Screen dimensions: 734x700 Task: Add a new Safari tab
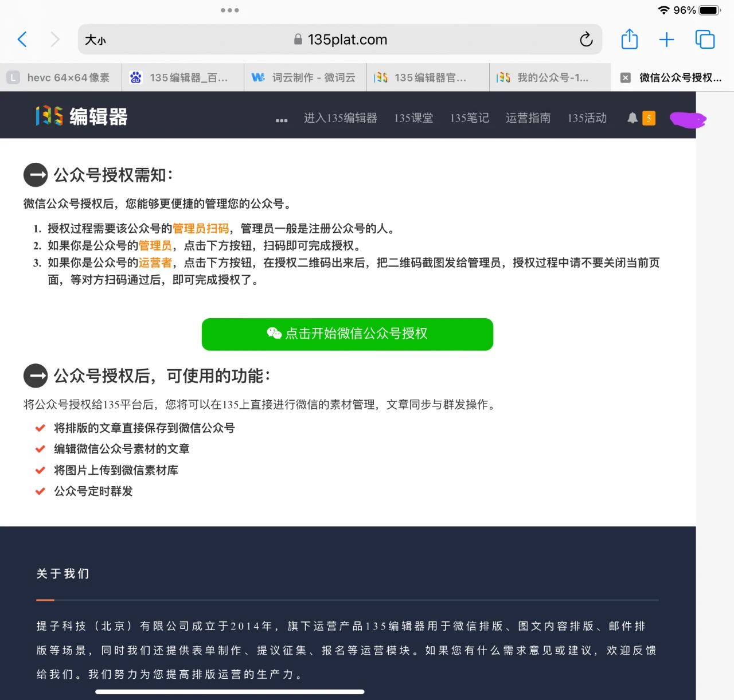click(x=666, y=40)
